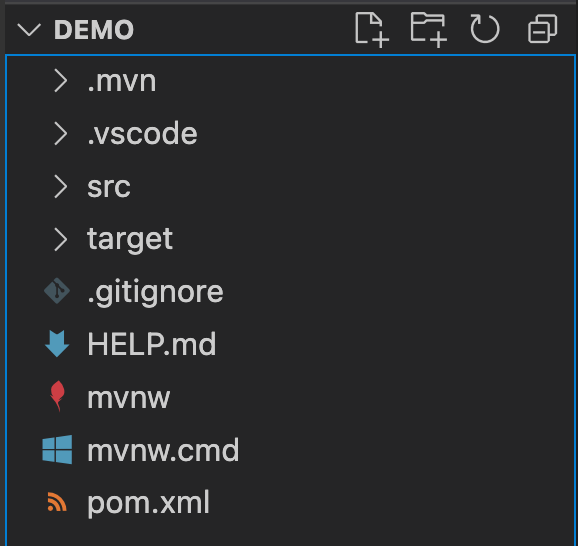Click the git icon beside .gitignore
This screenshot has height=546, width=578.
point(57,291)
